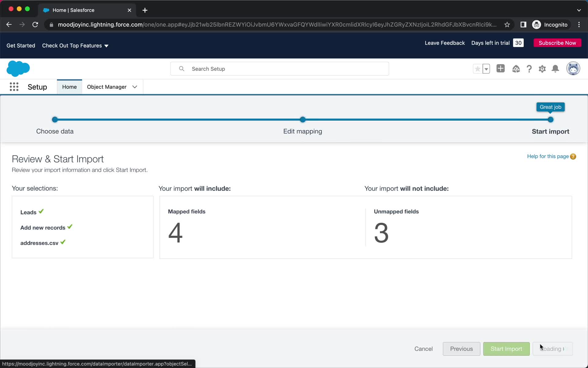Click the Loading button

point(553,349)
